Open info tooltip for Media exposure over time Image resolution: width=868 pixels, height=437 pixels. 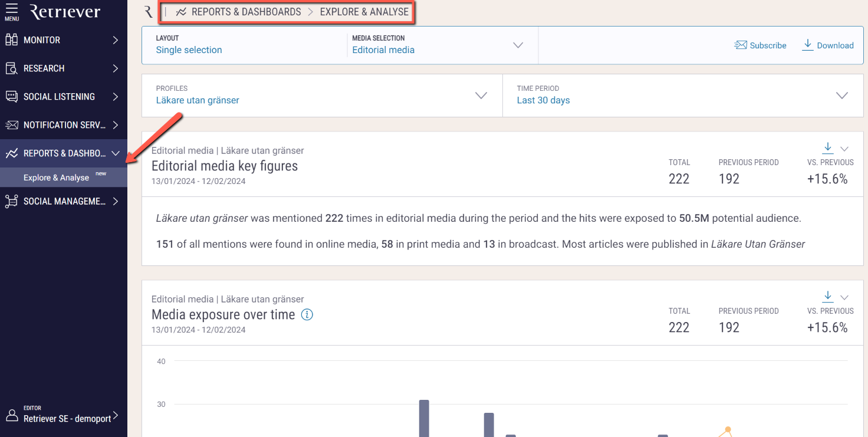(307, 314)
